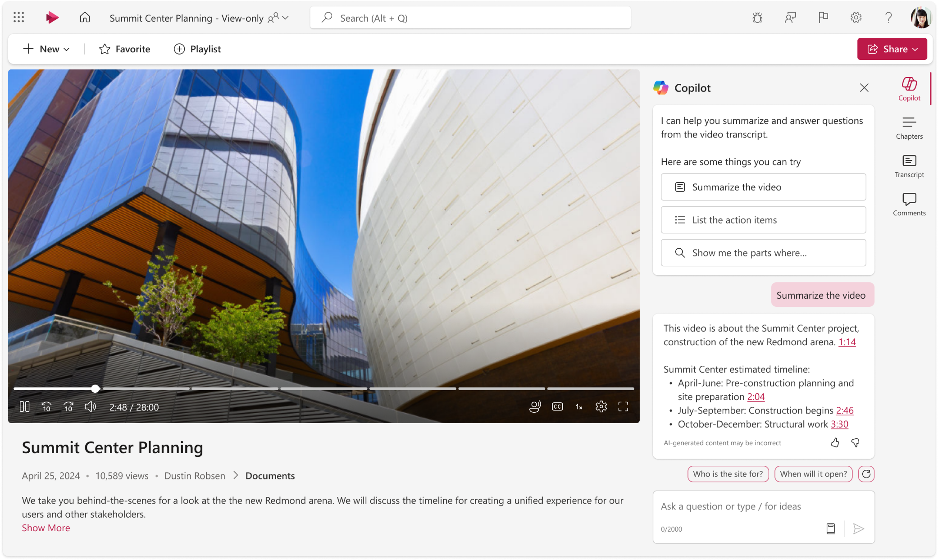View the Comments panel
This screenshot has width=938, height=560.
click(909, 203)
